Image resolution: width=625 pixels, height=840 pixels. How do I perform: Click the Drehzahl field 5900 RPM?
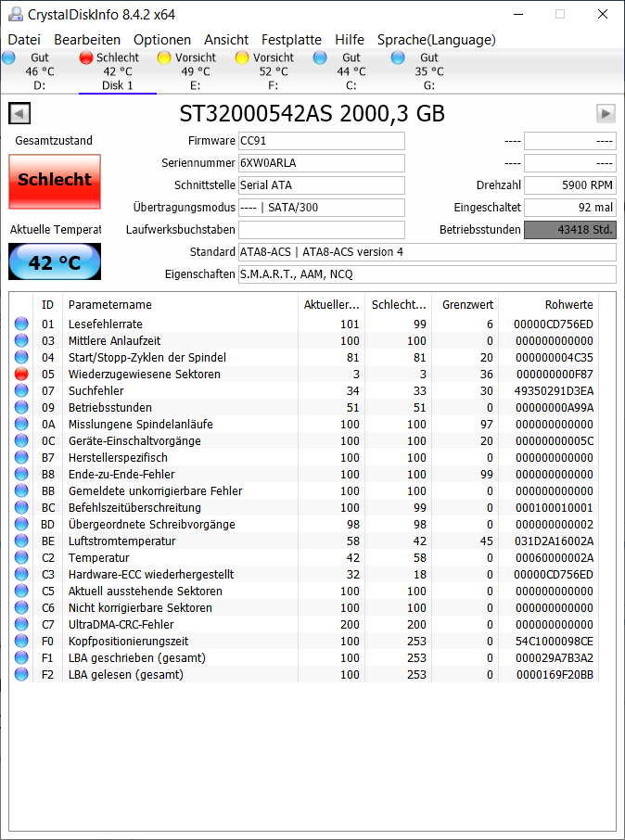569,185
